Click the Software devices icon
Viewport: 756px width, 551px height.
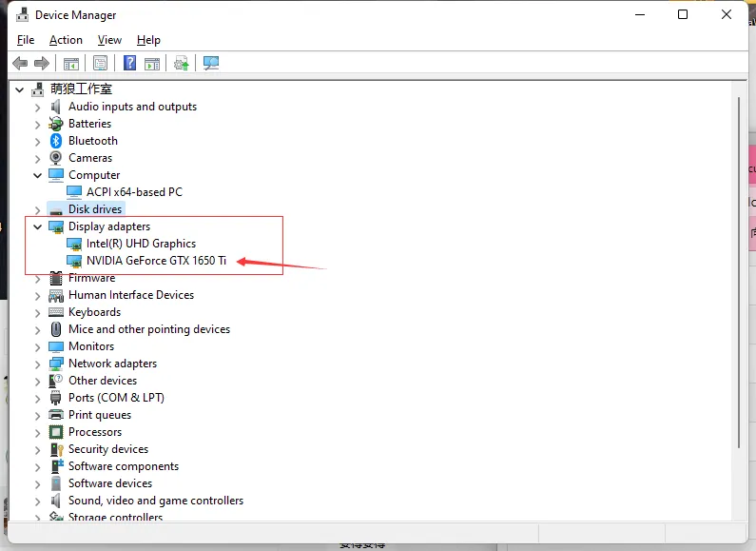(56, 483)
